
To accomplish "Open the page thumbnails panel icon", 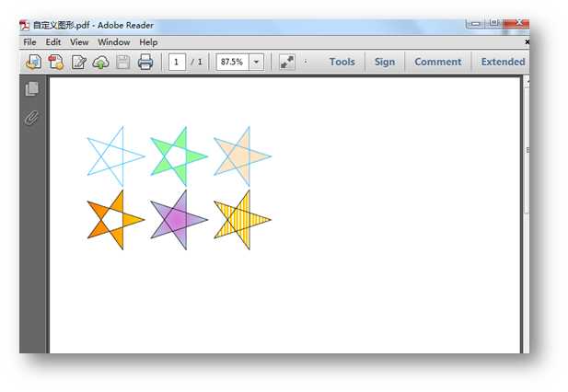I will 32,88.
